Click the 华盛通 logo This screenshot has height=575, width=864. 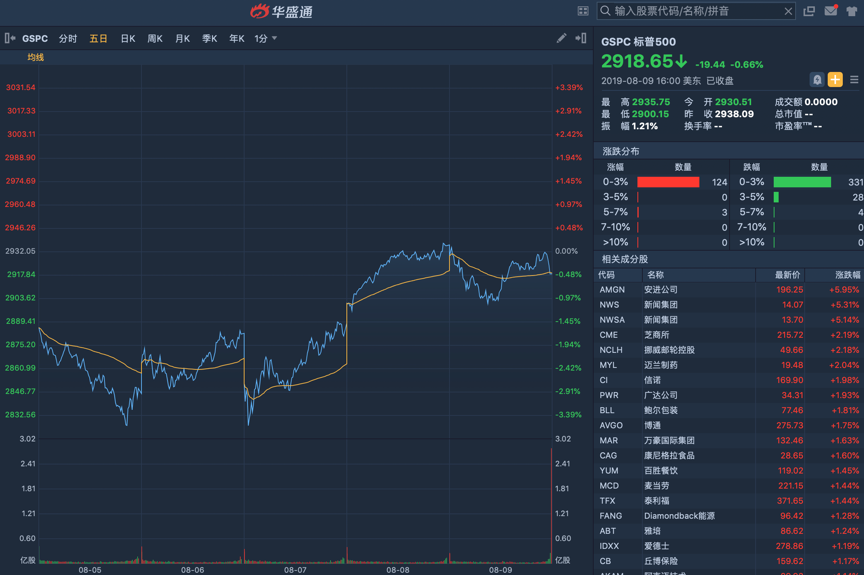click(x=282, y=12)
